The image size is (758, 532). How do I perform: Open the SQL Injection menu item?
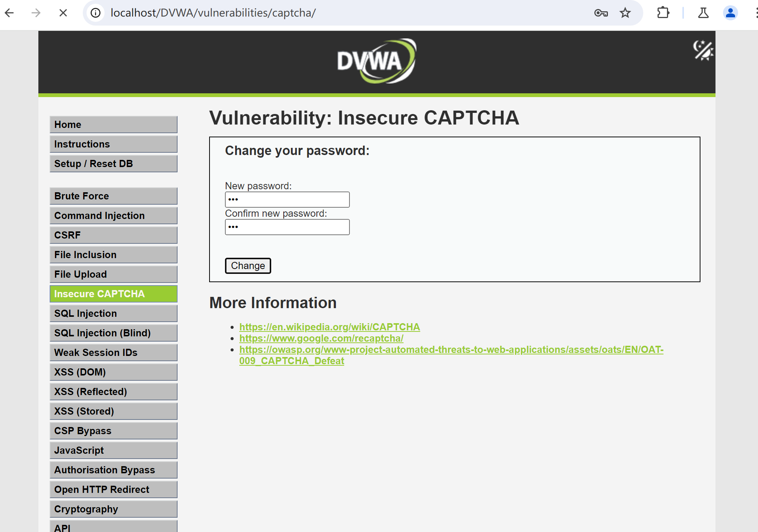tap(113, 313)
